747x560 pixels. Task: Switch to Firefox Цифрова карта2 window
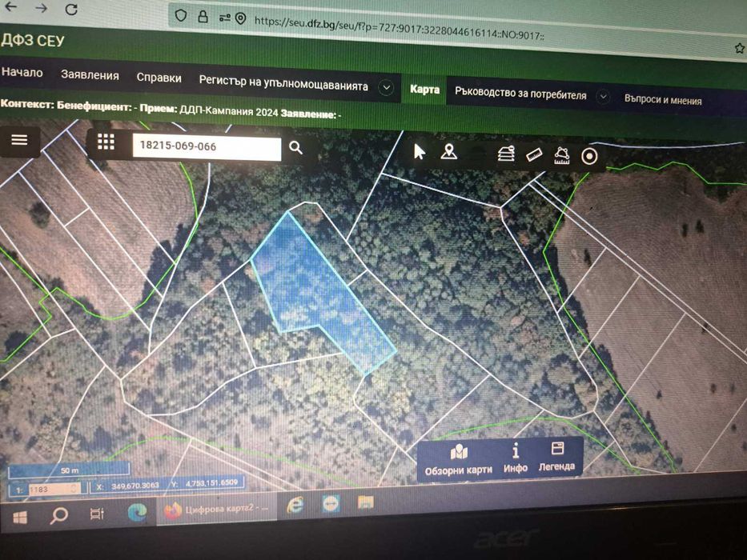[x=216, y=509]
